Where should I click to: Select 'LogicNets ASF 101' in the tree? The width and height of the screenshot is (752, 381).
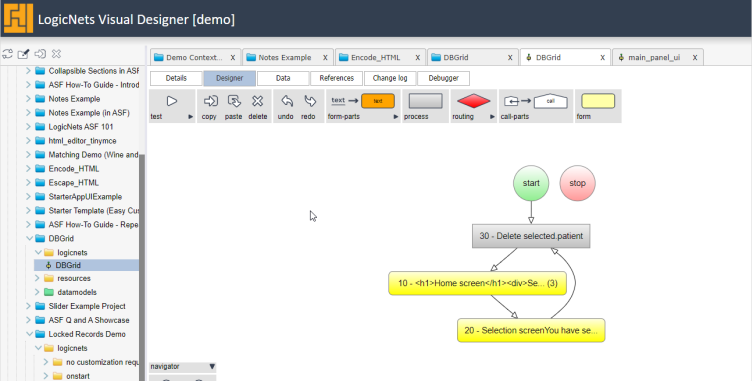tap(81, 127)
